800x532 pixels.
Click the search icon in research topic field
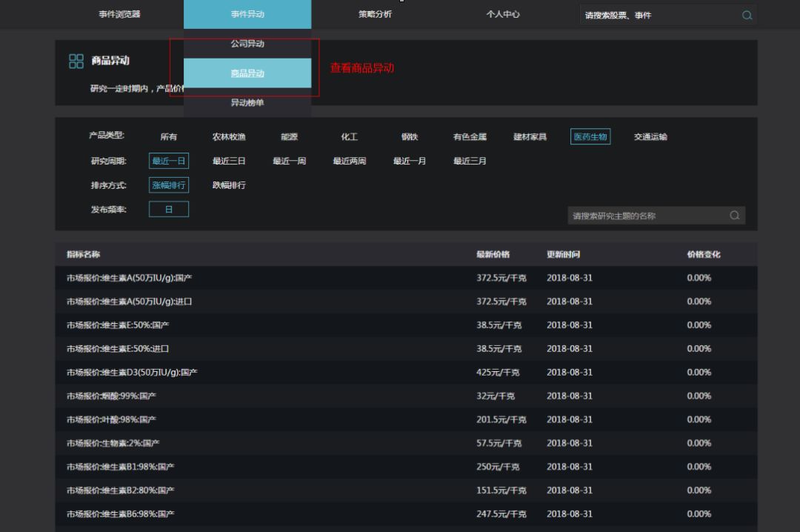(x=734, y=216)
